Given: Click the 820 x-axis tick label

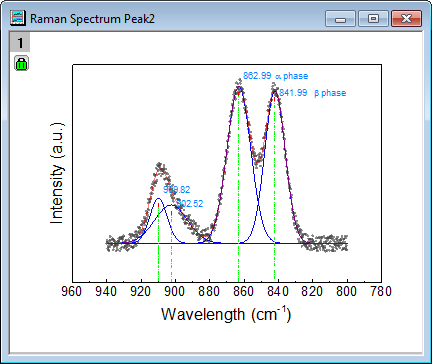Looking at the screenshot, I should 312,292.
